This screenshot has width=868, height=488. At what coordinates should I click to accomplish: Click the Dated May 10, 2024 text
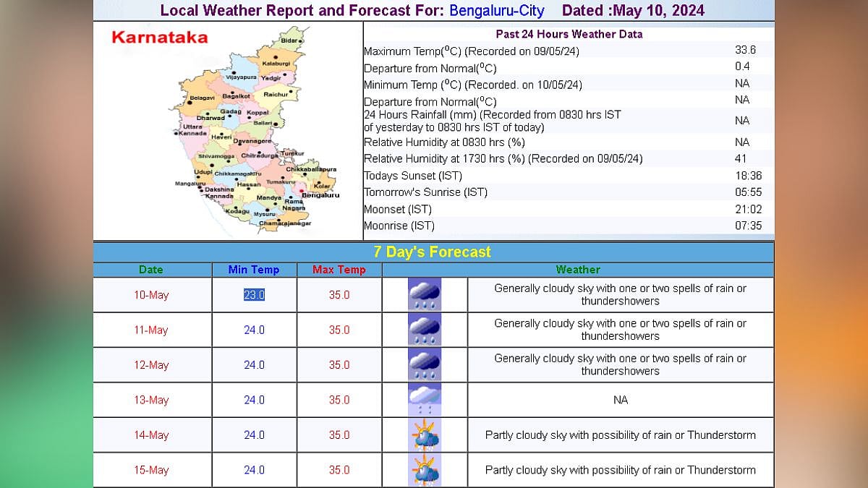click(x=633, y=11)
